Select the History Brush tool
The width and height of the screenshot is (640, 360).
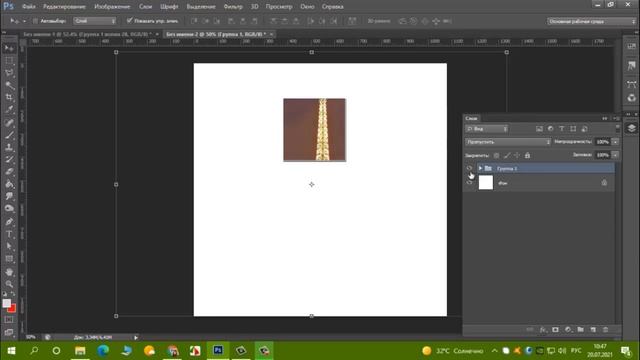click(9, 159)
